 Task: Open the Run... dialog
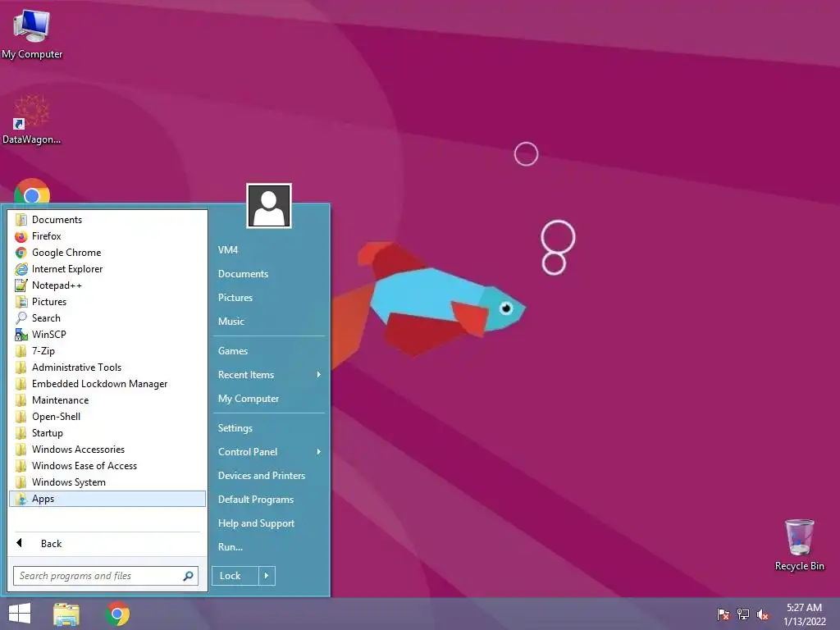pyautogui.click(x=269, y=547)
